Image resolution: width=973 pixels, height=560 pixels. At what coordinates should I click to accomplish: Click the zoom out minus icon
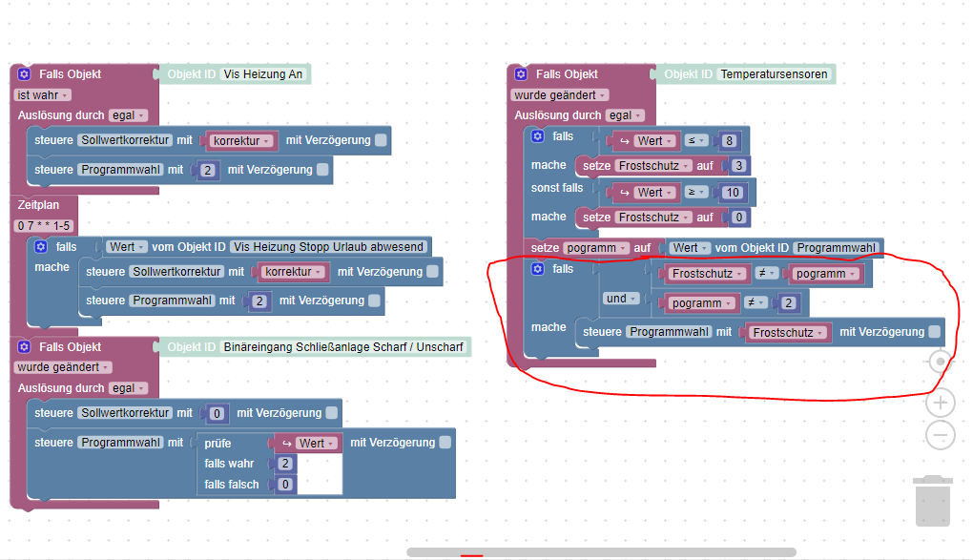coord(941,435)
